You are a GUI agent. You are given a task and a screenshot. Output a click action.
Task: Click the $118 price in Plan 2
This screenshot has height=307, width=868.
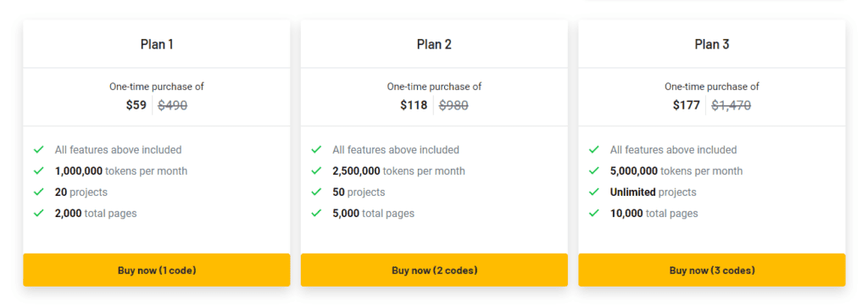pyautogui.click(x=414, y=104)
